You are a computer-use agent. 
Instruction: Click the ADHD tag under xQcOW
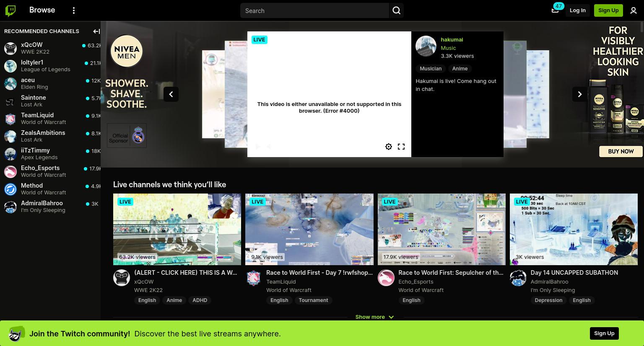tap(200, 300)
